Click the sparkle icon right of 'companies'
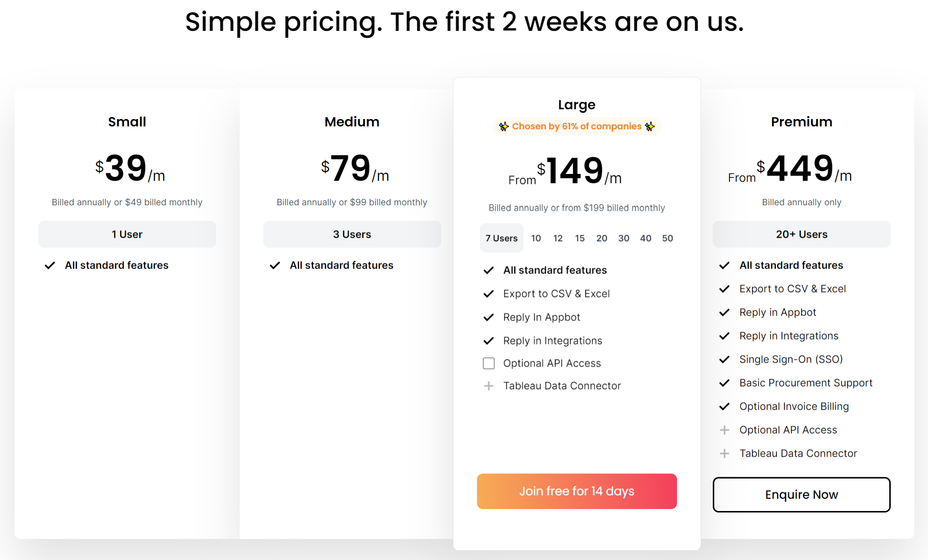928x560 pixels. tap(650, 126)
